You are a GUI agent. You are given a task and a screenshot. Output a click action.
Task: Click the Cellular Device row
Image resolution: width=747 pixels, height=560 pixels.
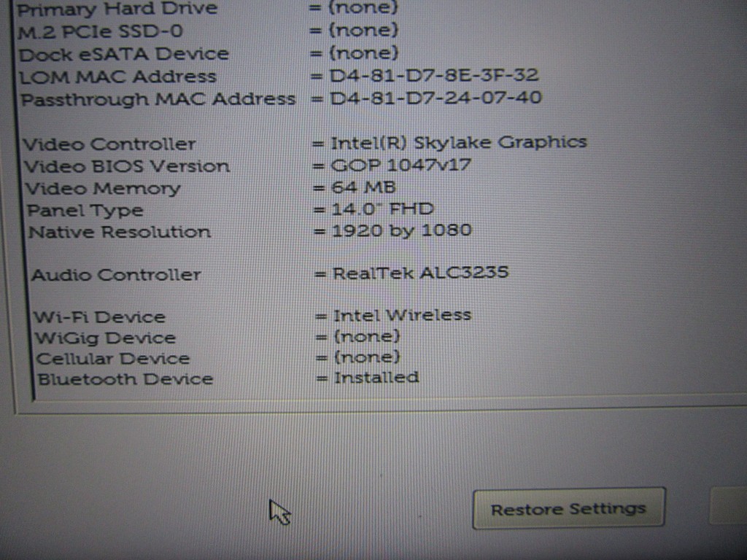coord(219,357)
